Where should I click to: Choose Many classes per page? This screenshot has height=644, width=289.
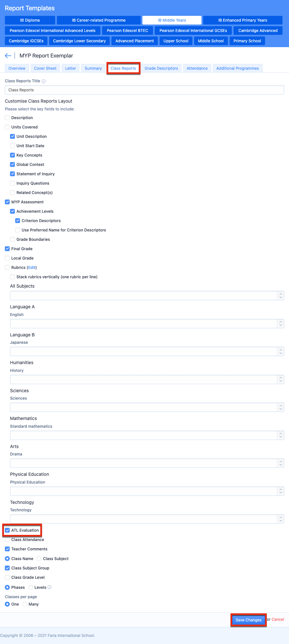pos(25,604)
